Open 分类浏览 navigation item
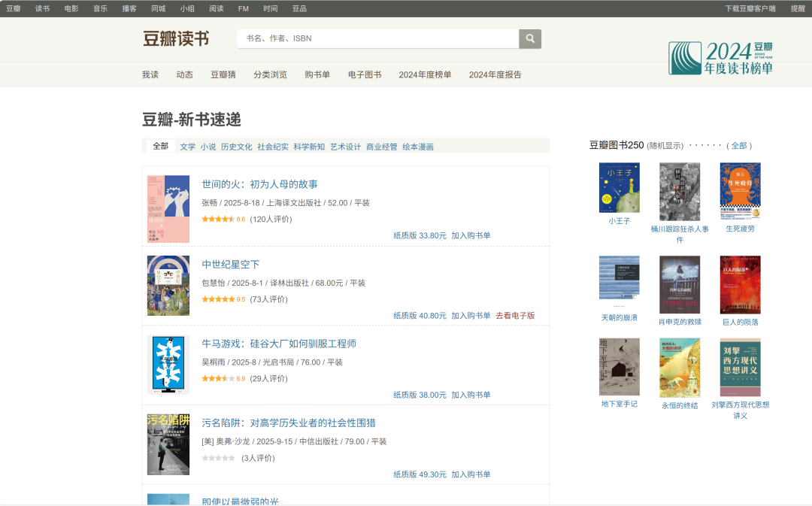This screenshot has height=506, width=812. 271,74
